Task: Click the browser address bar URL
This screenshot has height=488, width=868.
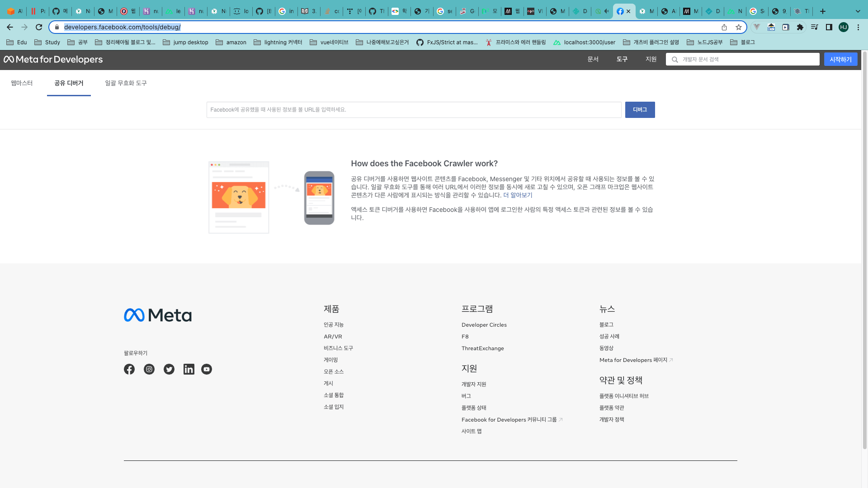Action: pos(122,27)
